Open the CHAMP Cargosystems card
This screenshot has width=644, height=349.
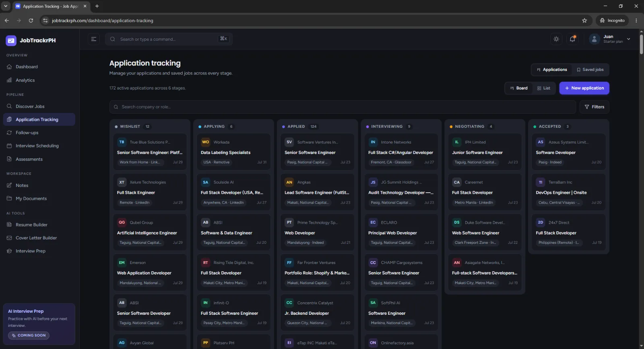(401, 272)
